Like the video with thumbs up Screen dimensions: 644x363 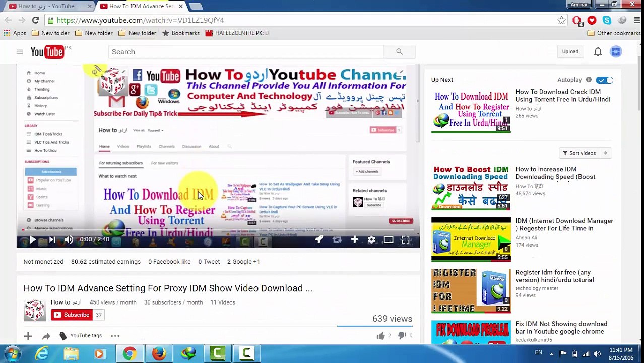coord(380,336)
